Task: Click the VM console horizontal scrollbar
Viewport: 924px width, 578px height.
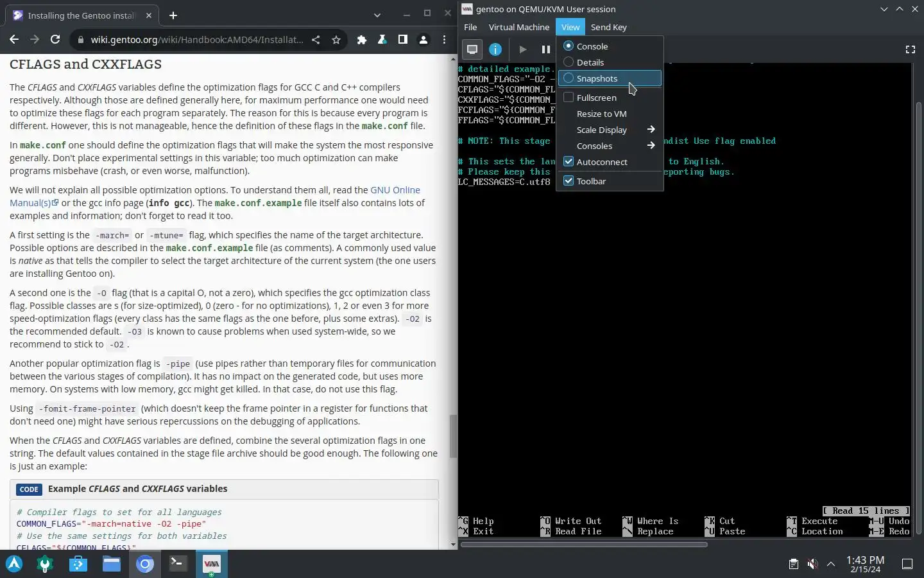Action: pyautogui.click(x=584, y=545)
